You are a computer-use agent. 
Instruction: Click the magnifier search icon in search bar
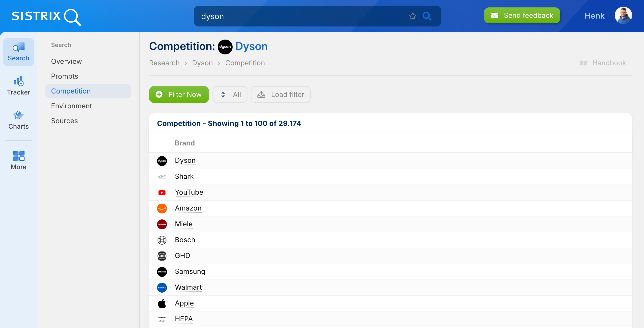[x=427, y=16]
